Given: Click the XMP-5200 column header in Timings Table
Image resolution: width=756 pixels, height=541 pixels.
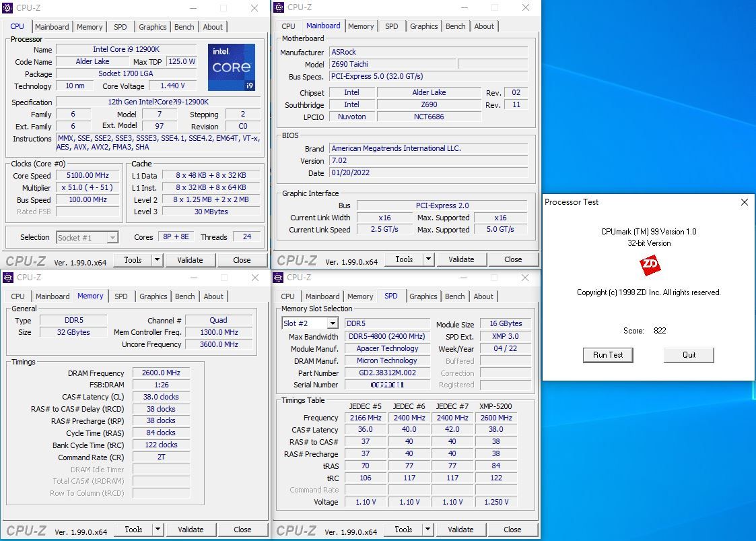Looking at the screenshot, I should pos(495,406).
